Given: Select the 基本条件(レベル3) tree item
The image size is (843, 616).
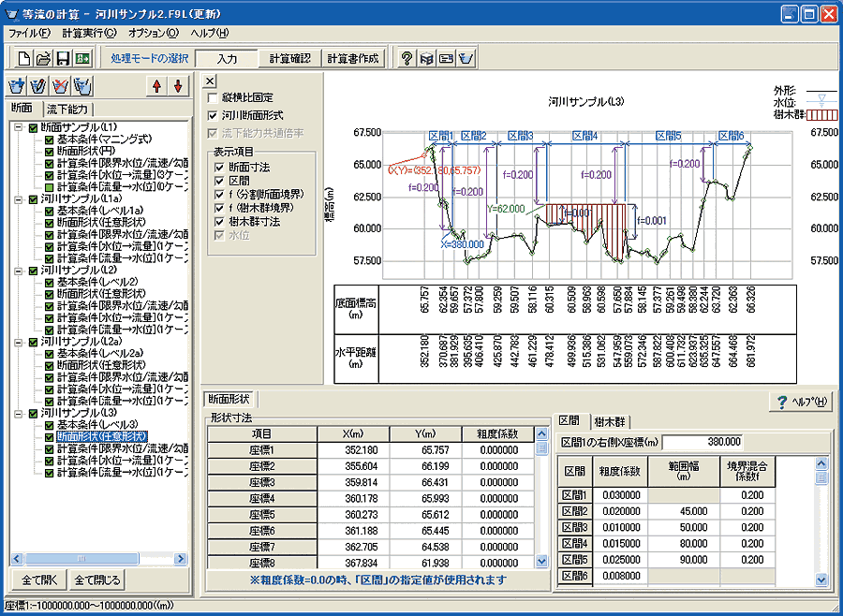Looking at the screenshot, I should 97,425.
